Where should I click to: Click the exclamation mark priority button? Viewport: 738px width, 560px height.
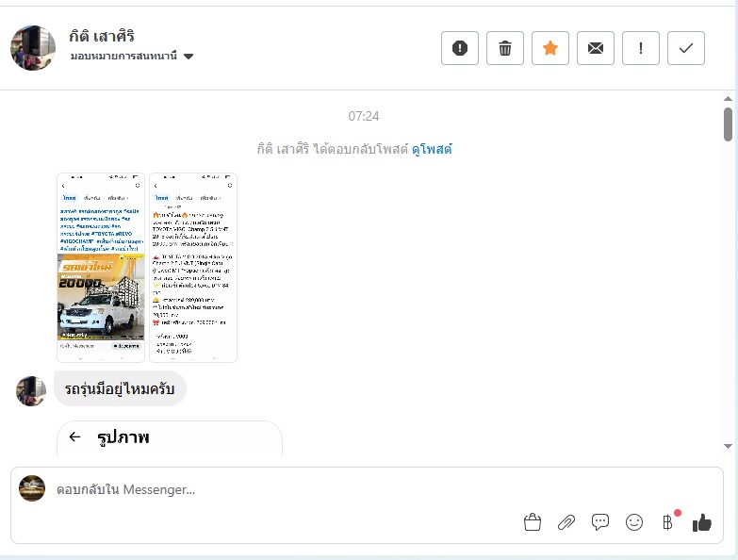pyautogui.click(x=641, y=48)
